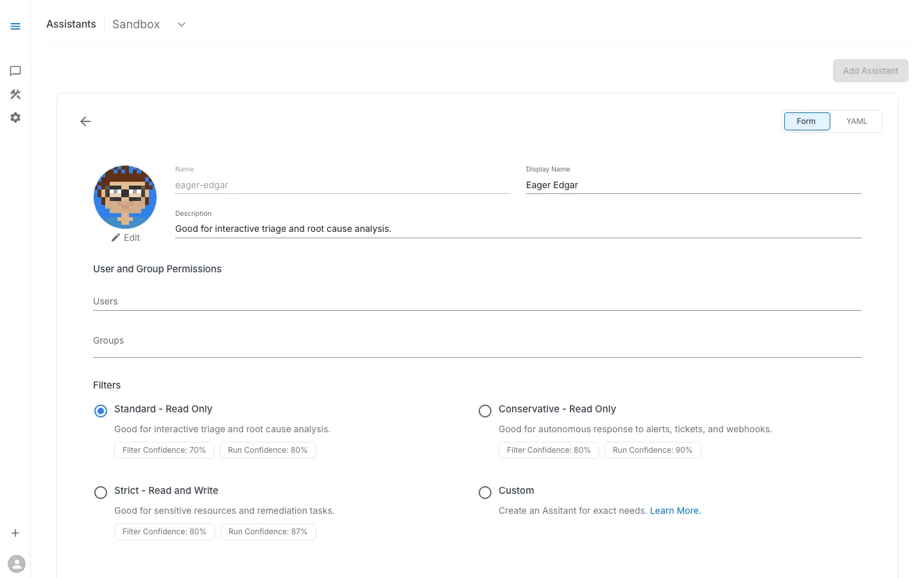The height and width of the screenshot is (578, 924).
Task: Click the Edit pencil under the avatar
Action: pyautogui.click(x=125, y=238)
